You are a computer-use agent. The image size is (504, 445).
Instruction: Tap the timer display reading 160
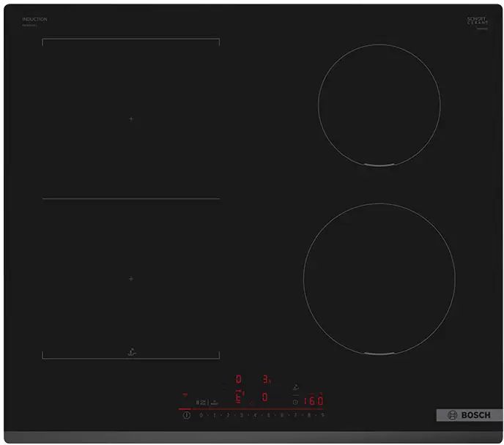(314, 400)
